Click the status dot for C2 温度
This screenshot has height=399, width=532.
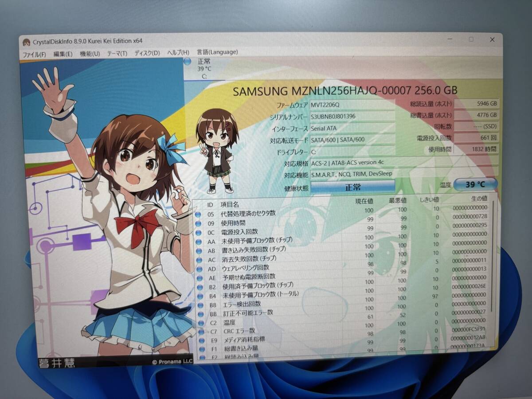201,323
